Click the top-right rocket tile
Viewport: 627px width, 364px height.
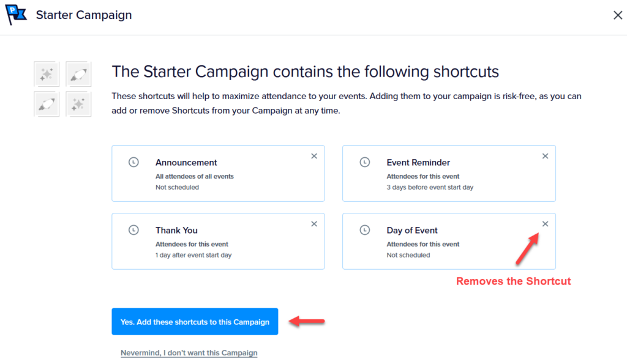pyautogui.click(x=78, y=74)
